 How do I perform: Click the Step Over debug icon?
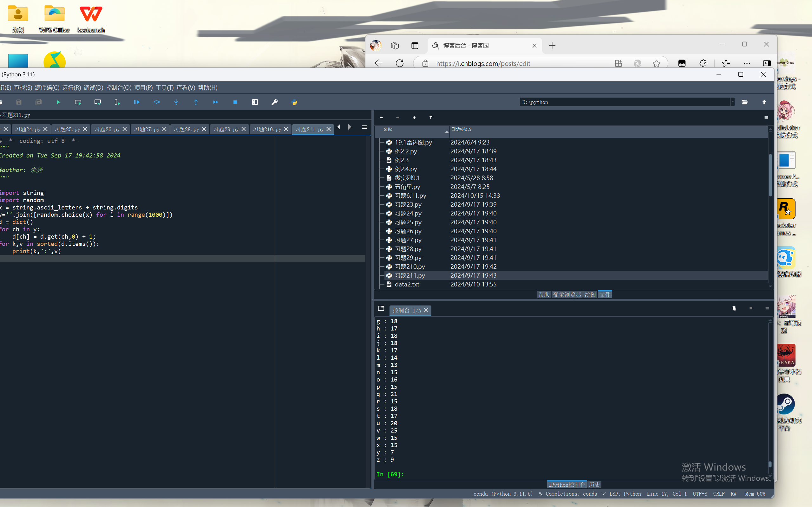156,102
